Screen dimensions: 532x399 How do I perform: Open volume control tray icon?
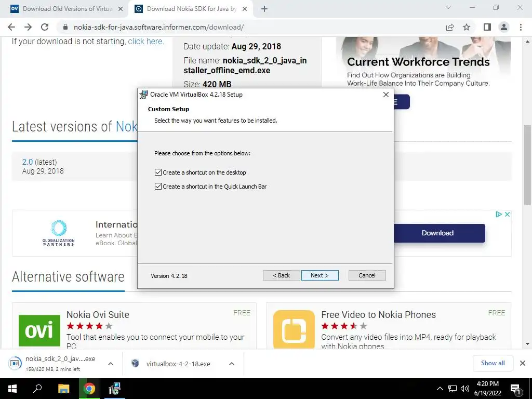coord(465,389)
